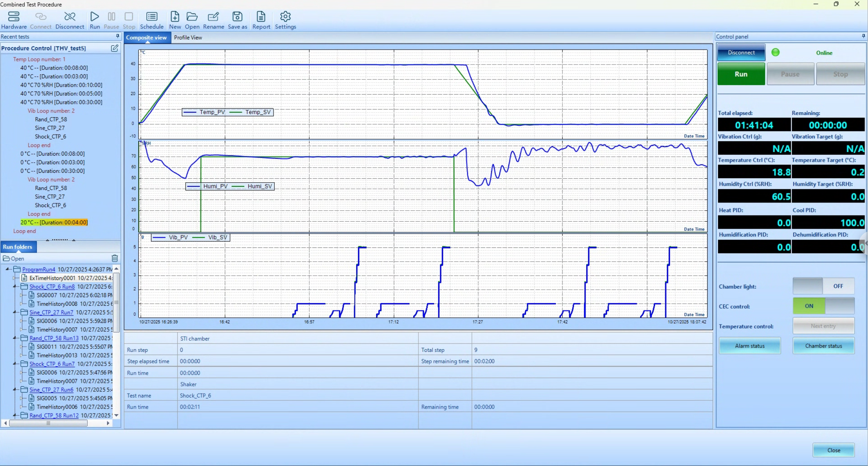Toggle the Chamber light switch

click(x=823, y=286)
